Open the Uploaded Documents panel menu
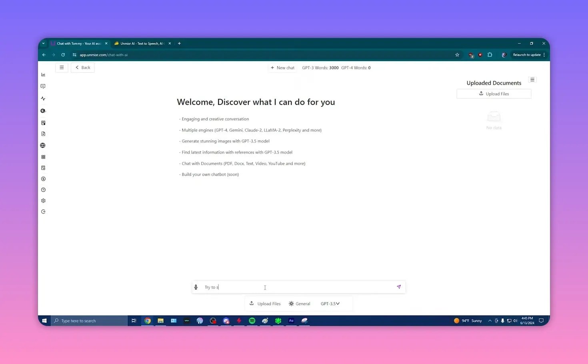The width and height of the screenshot is (588, 364). [x=532, y=80]
